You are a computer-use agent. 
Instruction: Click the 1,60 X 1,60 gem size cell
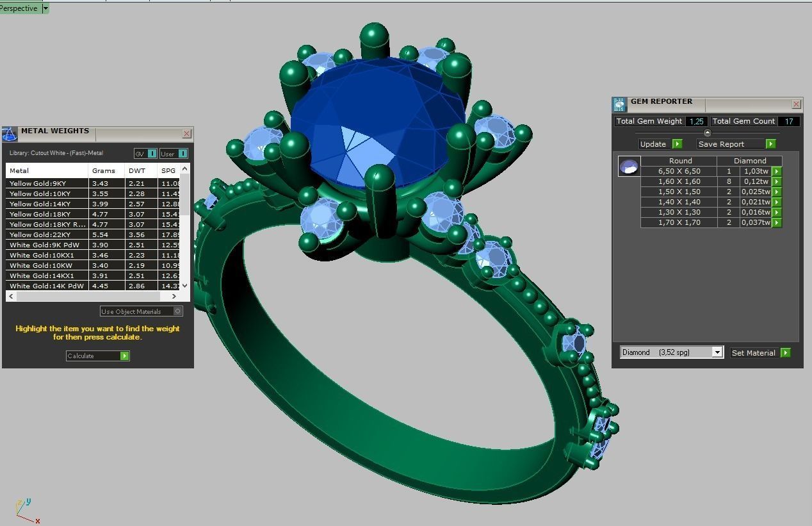tap(679, 181)
